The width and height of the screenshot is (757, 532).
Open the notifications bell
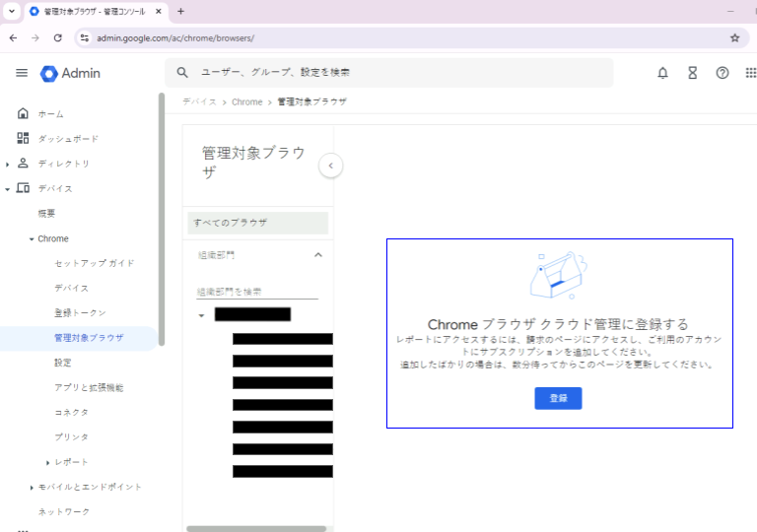[x=662, y=73]
